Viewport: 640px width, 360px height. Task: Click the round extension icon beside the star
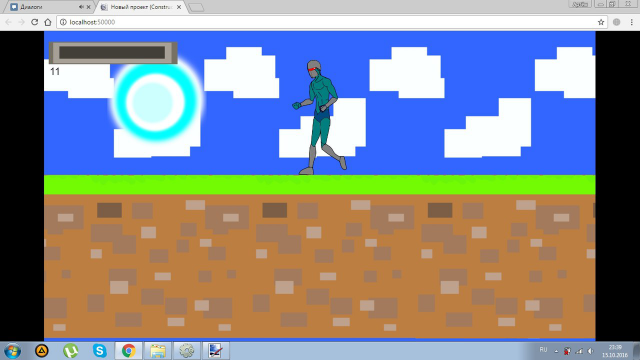point(616,22)
